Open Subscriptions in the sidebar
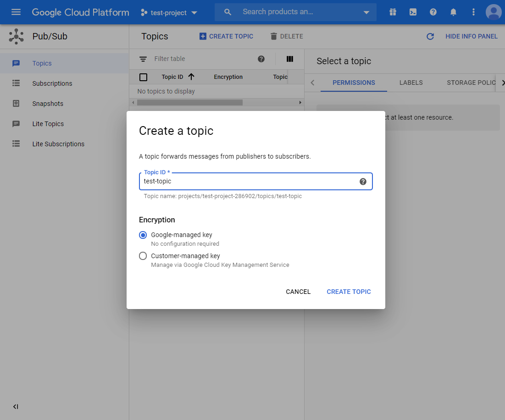The width and height of the screenshot is (505, 420). [x=64, y=83]
